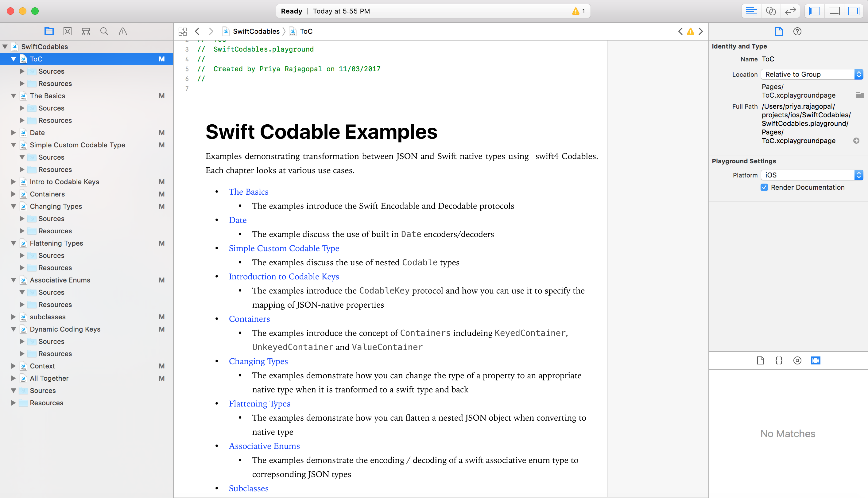Open Introduction to Codable Keys link
Screen dimensions: 868x498
tap(284, 277)
